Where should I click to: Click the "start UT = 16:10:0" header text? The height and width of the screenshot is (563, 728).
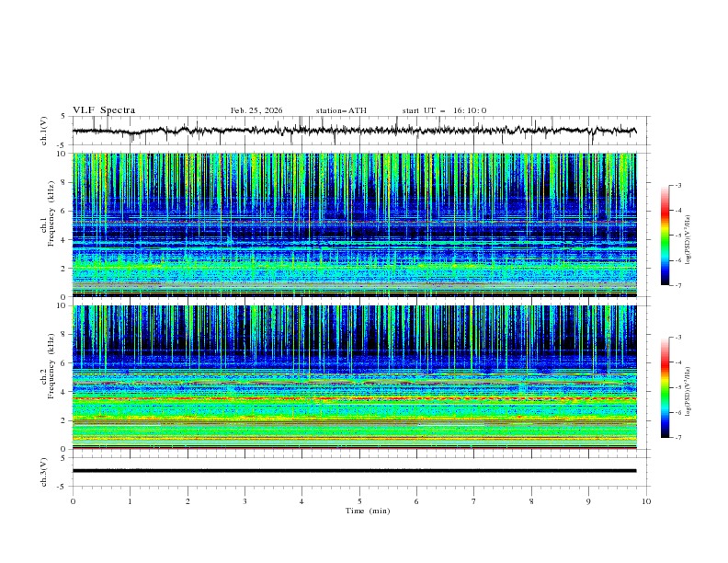[x=444, y=110]
